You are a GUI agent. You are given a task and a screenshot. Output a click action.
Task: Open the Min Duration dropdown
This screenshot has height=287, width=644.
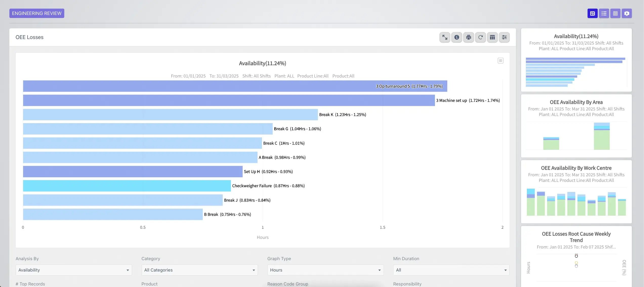(x=451, y=270)
